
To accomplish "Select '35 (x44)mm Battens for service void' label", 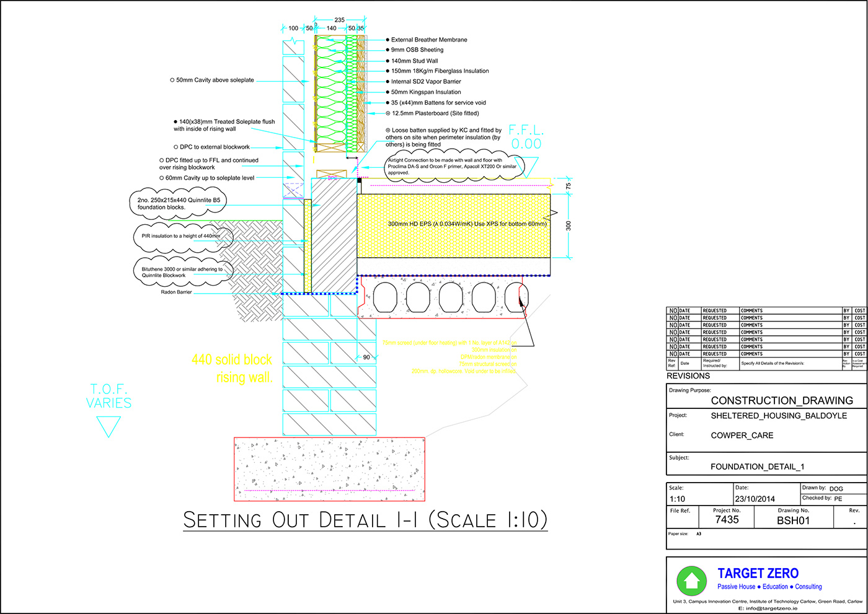I will click(438, 103).
